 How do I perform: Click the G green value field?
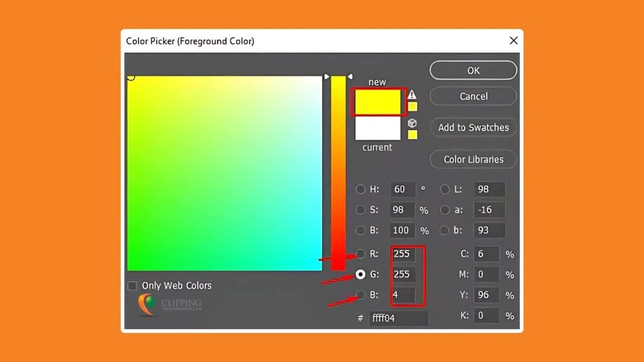[403, 274]
